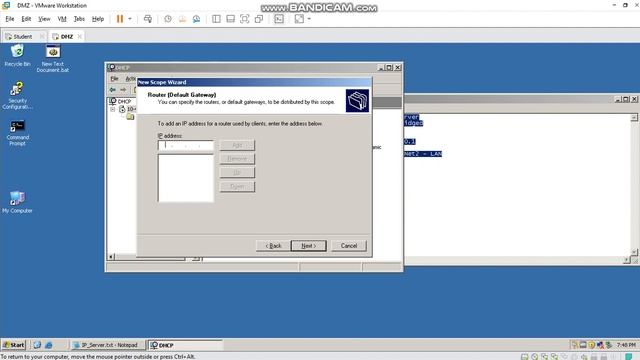
Task: Toggle the VMware library sidebar
Action: [x=216, y=19]
